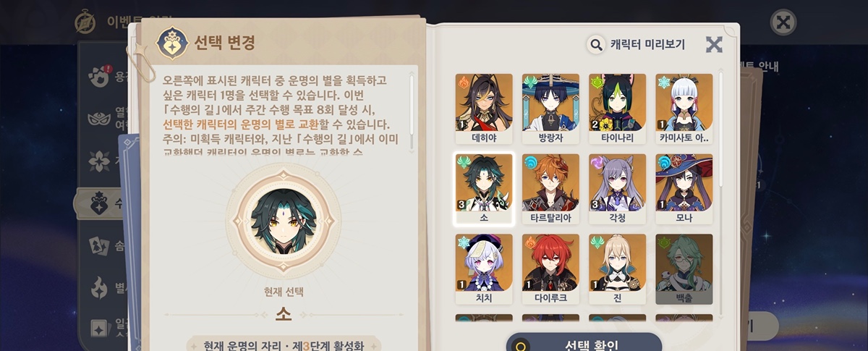Confirm choice with 선택 확인 button
This screenshot has height=351, width=868.
click(x=584, y=344)
